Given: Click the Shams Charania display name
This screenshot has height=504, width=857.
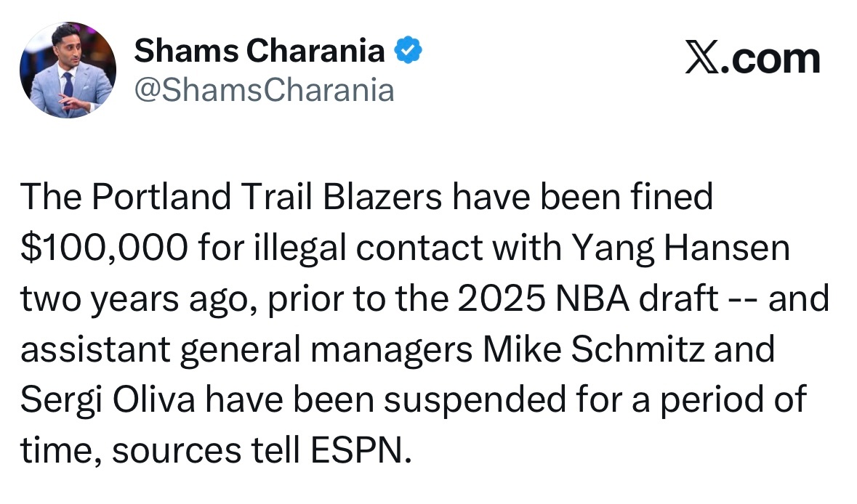Looking at the screenshot, I should pos(260,50).
